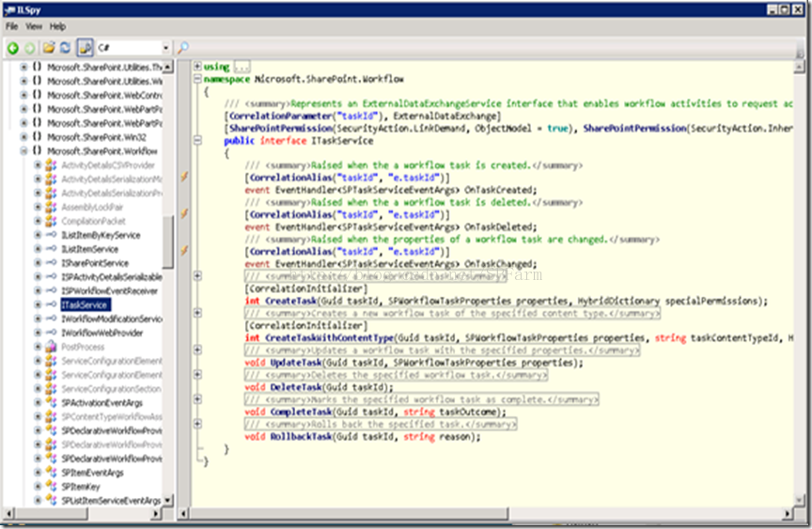This screenshot has width=812, height=529.
Task: Expand the collapsed using directives
Action: point(197,67)
